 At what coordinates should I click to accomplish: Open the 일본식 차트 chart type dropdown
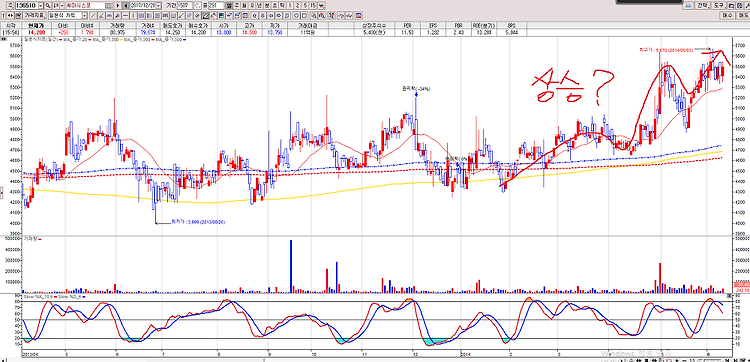click(x=85, y=15)
